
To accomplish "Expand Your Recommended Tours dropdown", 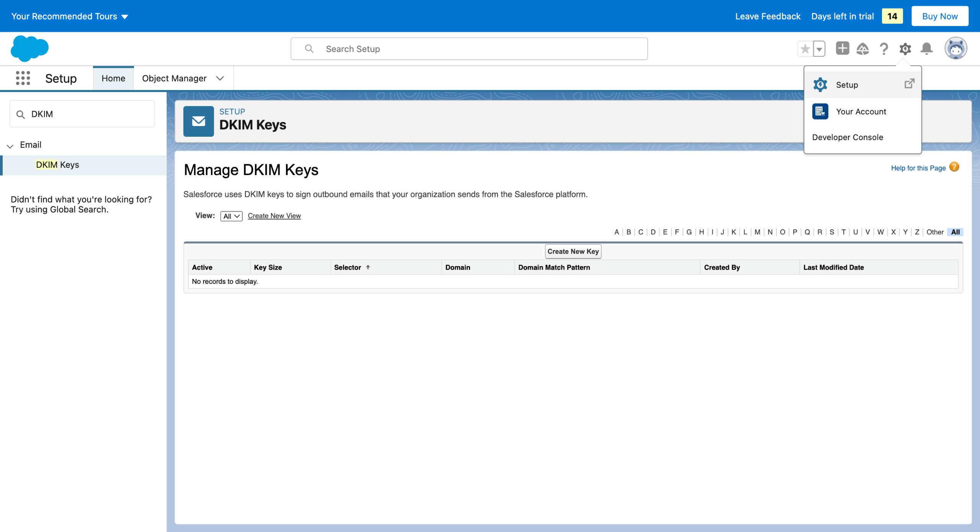I will click(70, 16).
